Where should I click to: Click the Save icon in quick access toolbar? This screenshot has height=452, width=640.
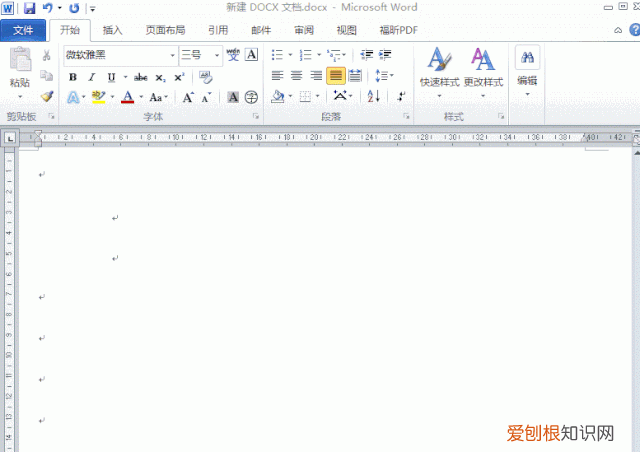pyautogui.click(x=29, y=8)
